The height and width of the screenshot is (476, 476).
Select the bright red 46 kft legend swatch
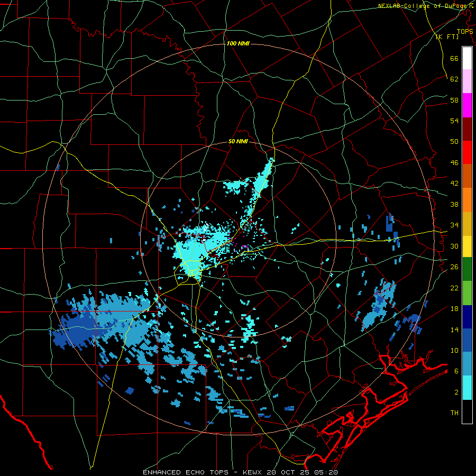467,152
